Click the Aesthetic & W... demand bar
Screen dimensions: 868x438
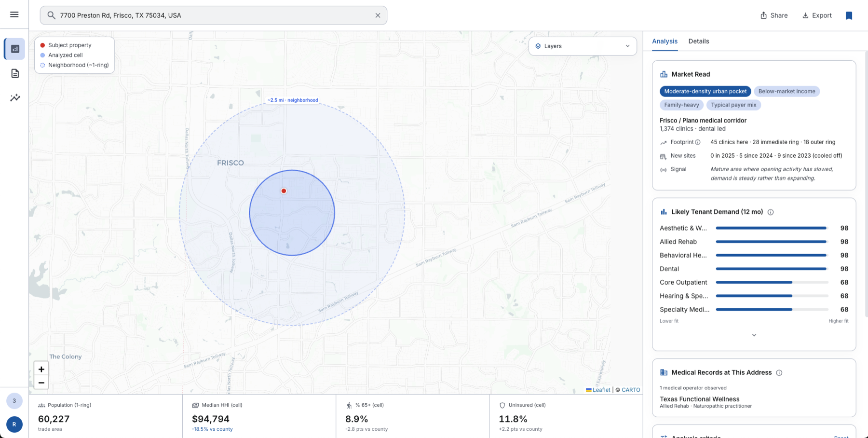(x=772, y=228)
